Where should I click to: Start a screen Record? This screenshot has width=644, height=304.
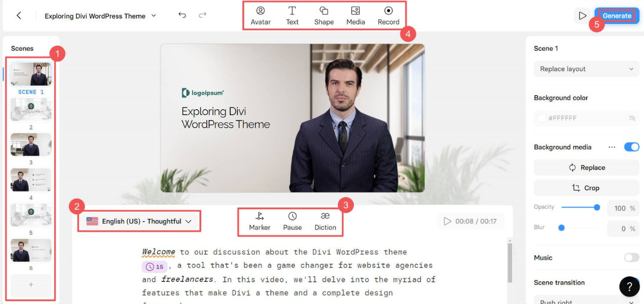(x=388, y=16)
